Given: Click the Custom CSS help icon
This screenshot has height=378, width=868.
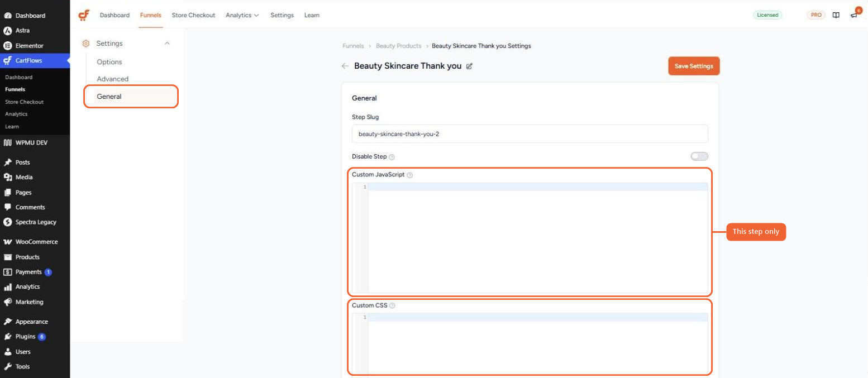Looking at the screenshot, I should (392, 305).
